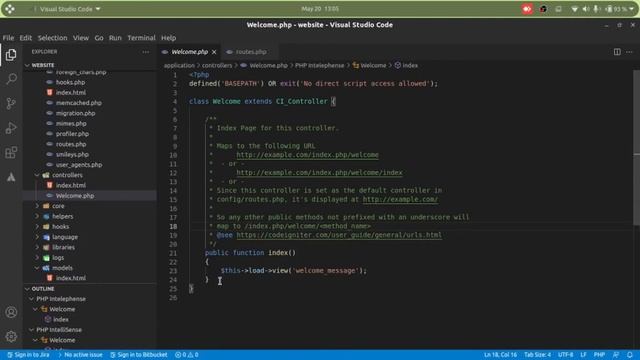Open the Help menu
640x360 pixels.
coord(169,38)
